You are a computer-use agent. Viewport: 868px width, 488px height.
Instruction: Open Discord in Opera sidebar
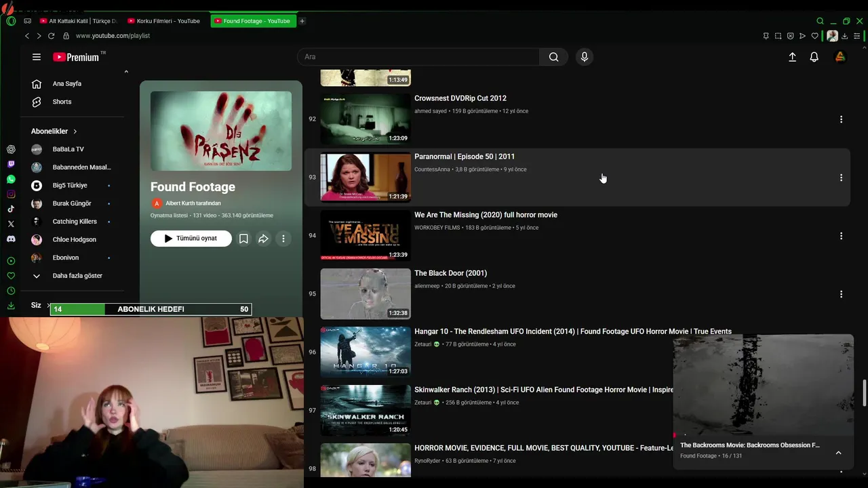click(11, 239)
